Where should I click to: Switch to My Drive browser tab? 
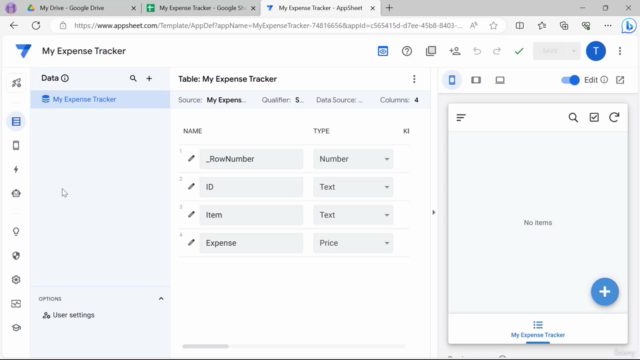click(x=82, y=8)
